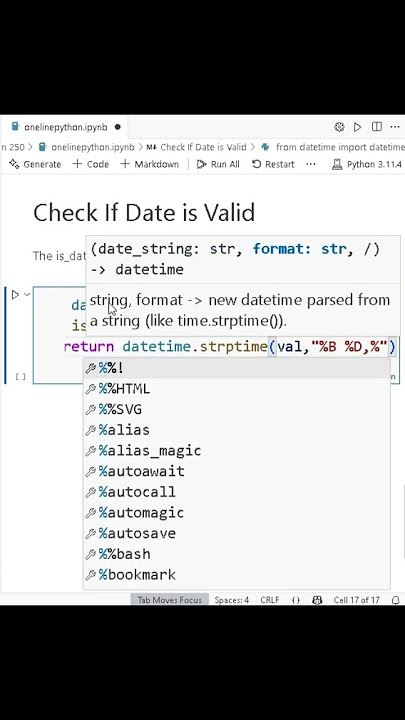405x720 pixels.
Task: Switch to the onelinepython.ipynb tab
Action: [65, 127]
